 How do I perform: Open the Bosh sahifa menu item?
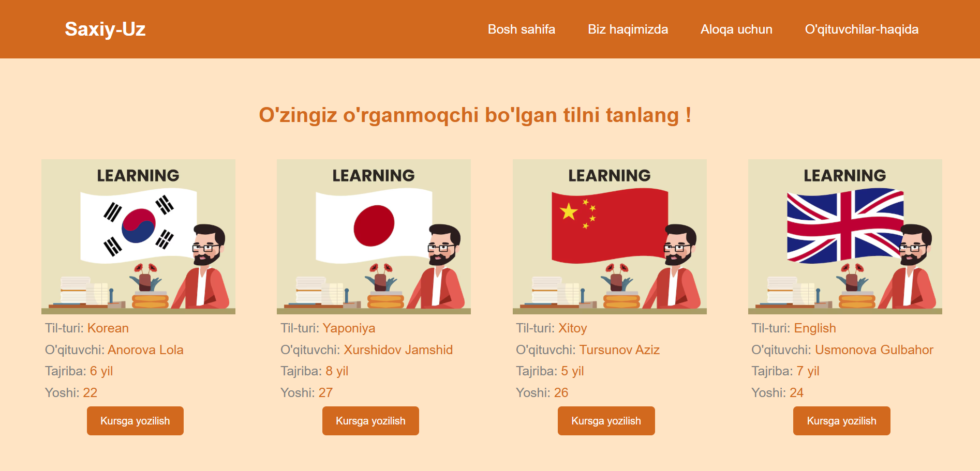click(x=522, y=29)
